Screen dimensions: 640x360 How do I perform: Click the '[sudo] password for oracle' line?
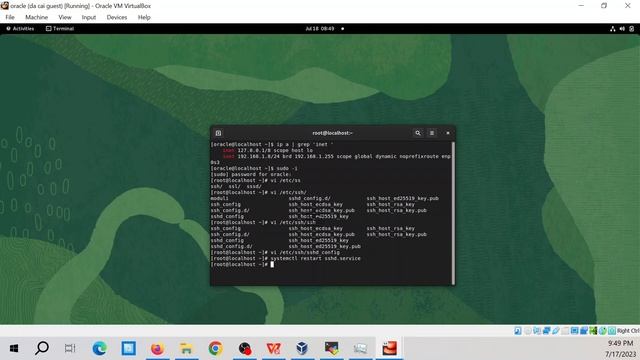point(251,174)
